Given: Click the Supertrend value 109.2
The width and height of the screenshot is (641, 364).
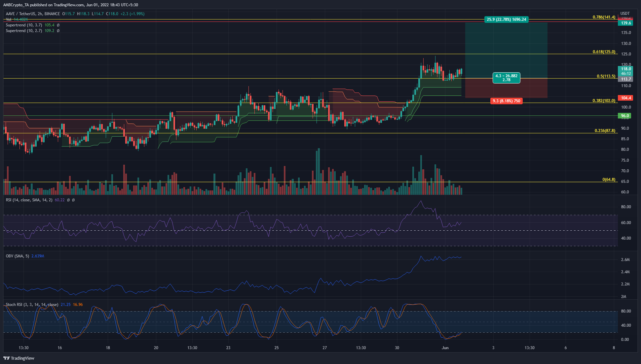Looking at the screenshot, I should pos(49,31).
